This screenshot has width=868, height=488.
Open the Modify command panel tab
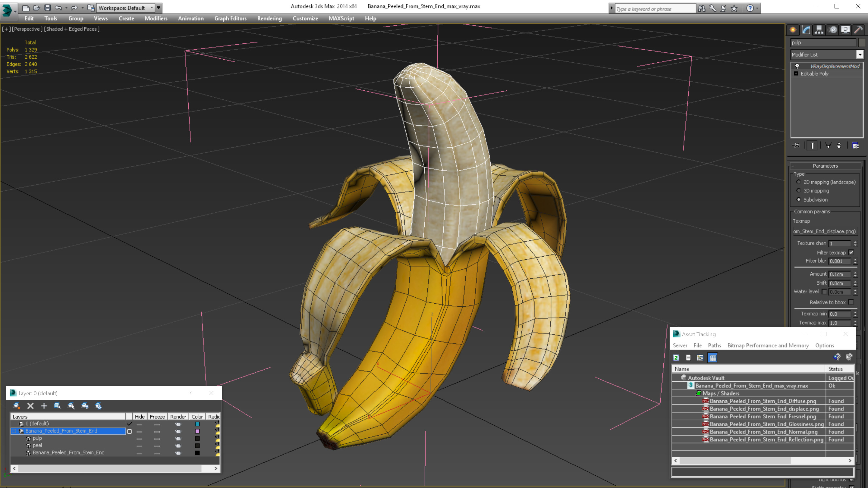[x=806, y=30]
